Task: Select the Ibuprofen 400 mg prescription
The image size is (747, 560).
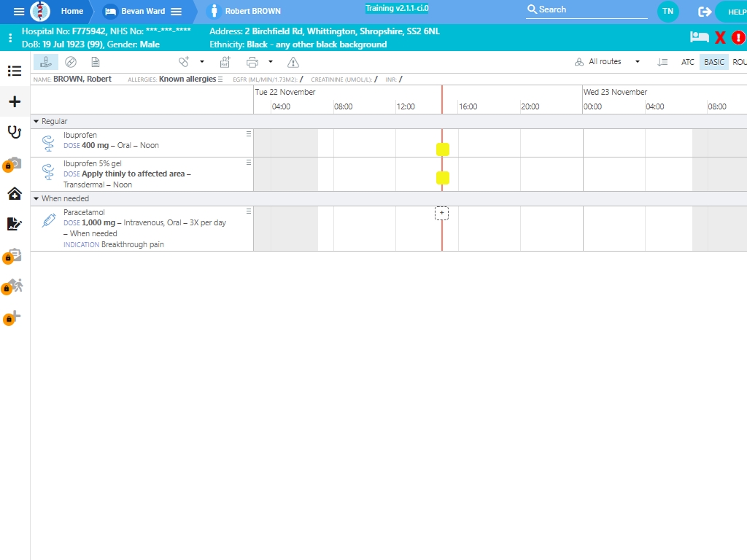Action: click(x=142, y=143)
